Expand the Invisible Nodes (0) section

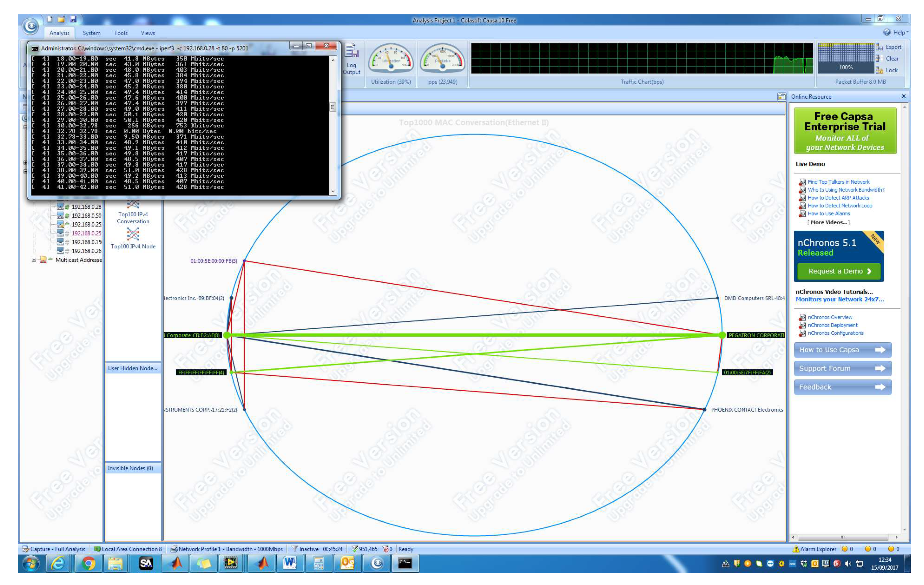pos(130,468)
